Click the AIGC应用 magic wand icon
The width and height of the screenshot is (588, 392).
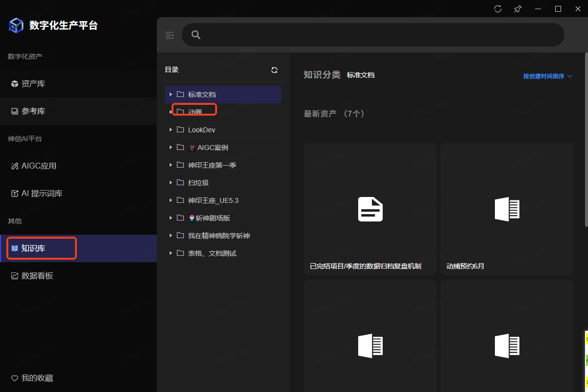pyautogui.click(x=15, y=166)
